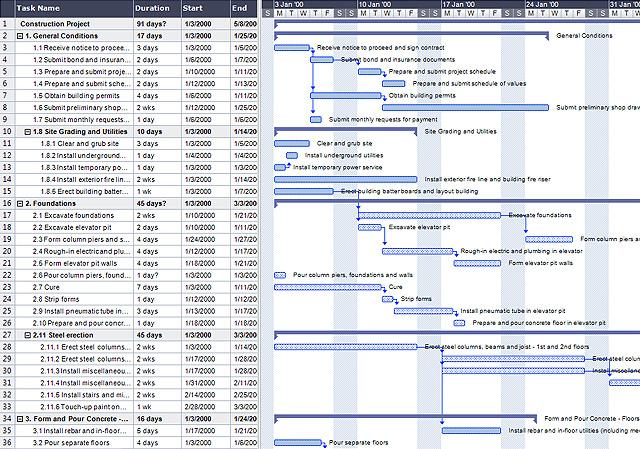Select the Site Grading and Utilities summary bar
This screenshot has height=449, width=640.
(x=346, y=131)
